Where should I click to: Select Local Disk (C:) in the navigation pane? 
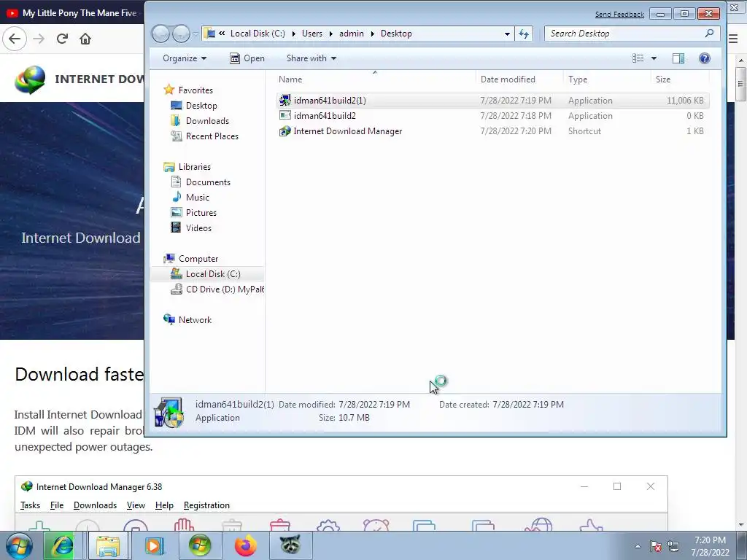[x=213, y=274]
